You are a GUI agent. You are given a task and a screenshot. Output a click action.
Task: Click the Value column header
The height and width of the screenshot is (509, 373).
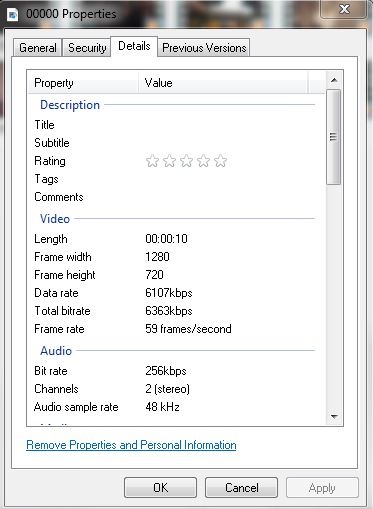223,83
